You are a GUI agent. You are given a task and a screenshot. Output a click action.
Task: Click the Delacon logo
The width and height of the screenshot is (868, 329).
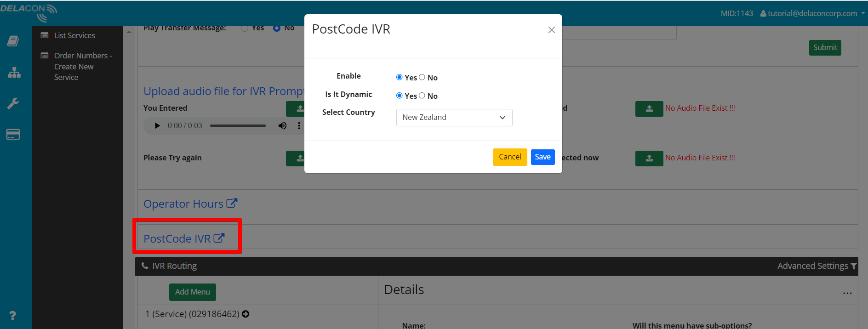(x=29, y=12)
